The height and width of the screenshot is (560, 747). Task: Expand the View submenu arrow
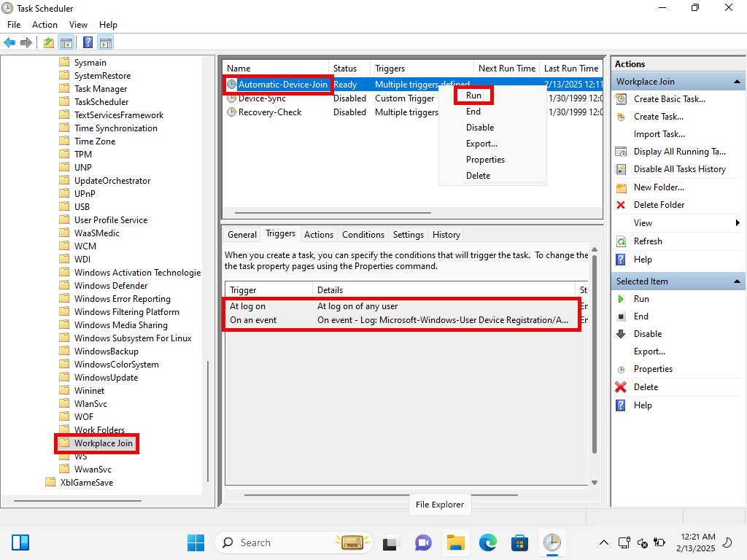[738, 223]
